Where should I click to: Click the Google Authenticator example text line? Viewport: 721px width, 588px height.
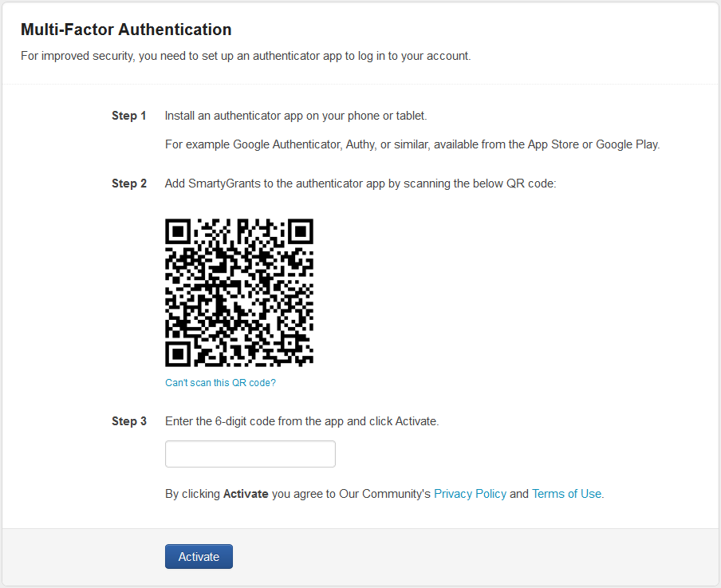(412, 144)
